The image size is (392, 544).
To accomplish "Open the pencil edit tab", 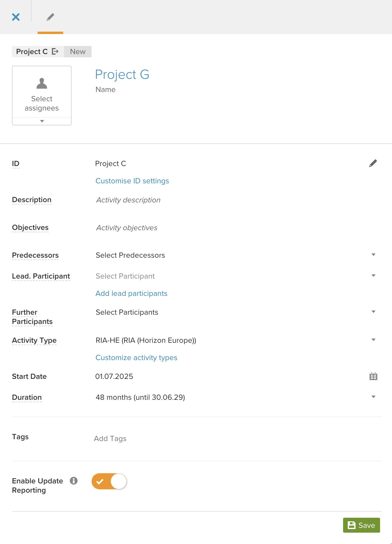I will click(x=50, y=17).
